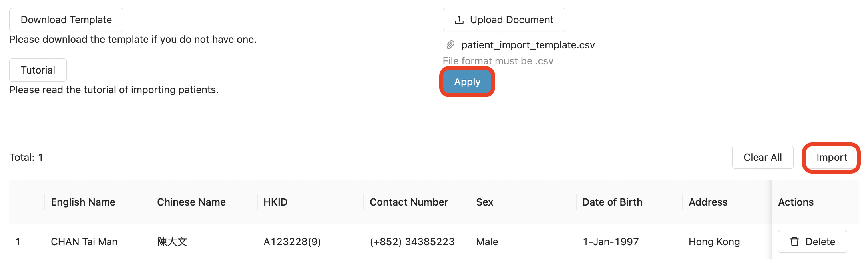
Task: Delete the CHAN Tai Man row
Action: [812, 242]
